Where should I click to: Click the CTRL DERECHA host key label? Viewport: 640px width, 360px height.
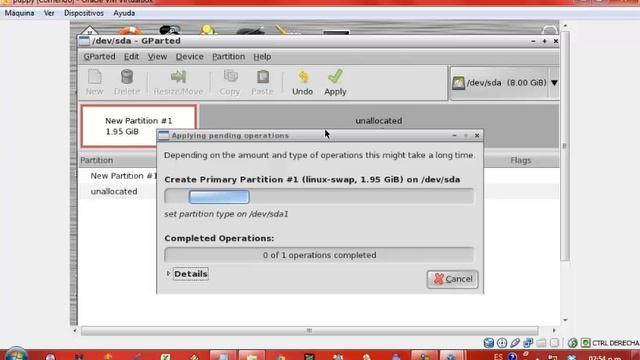click(x=616, y=343)
